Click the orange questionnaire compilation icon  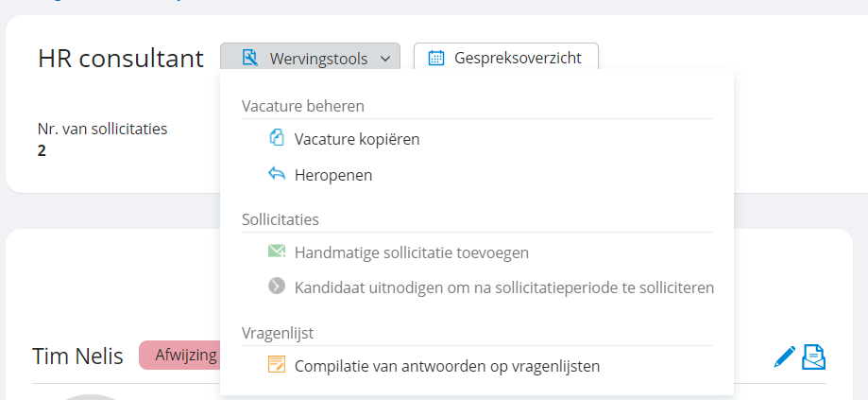(277, 365)
